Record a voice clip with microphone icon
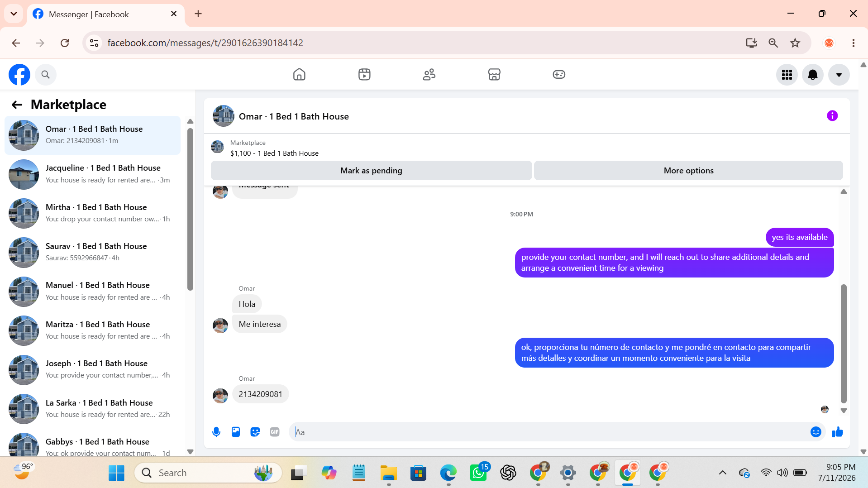The height and width of the screenshot is (488, 868). 216,432
